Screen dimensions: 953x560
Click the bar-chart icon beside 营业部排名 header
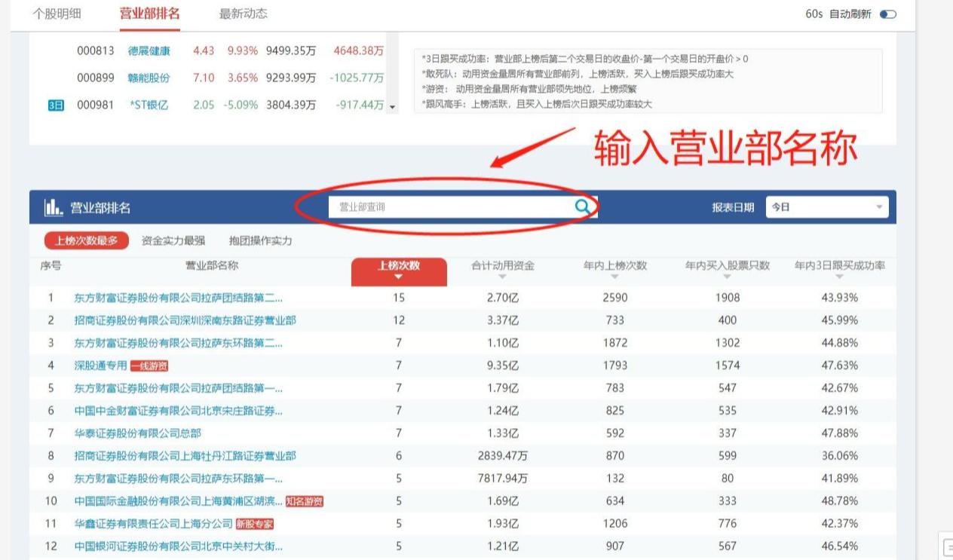(53, 207)
